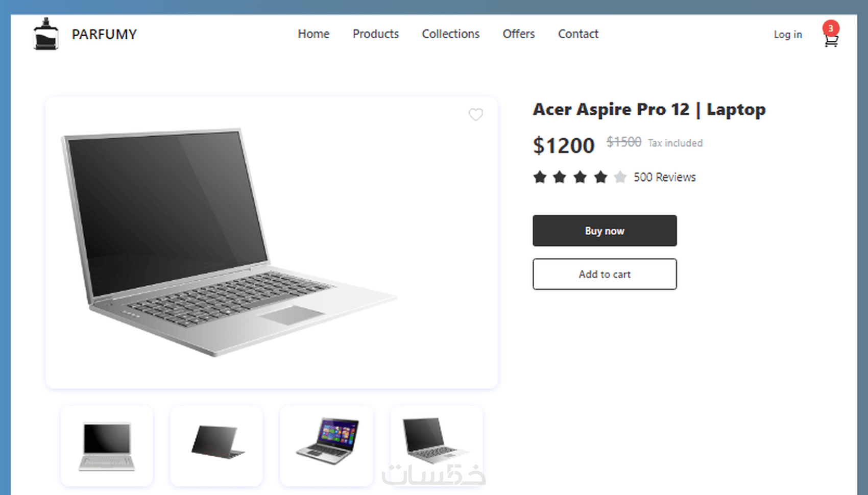
Task: Click the perfume bottle logo icon
Action: (x=46, y=34)
